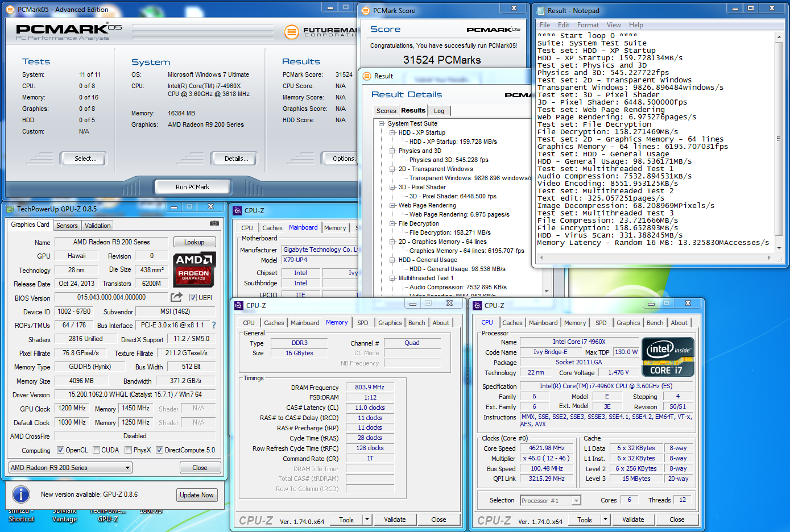The image size is (790, 532).
Task: Click the BIOS share/export arrow icon
Action: click(177, 297)
